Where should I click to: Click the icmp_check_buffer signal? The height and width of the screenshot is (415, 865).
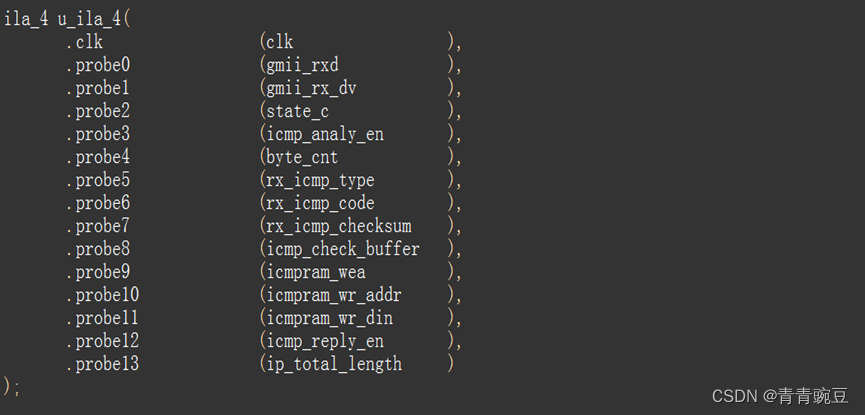(343, 250)
